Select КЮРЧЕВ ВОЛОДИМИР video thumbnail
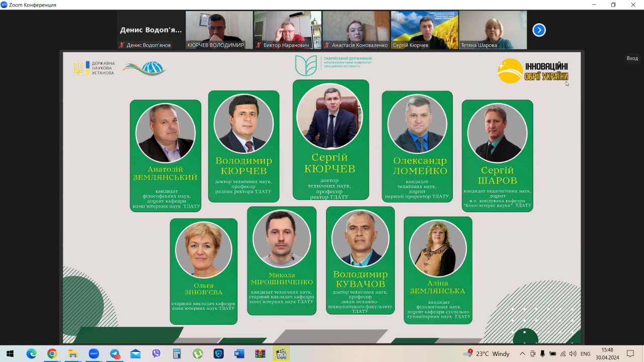Screen dimensions: 644x362 pos(219,30)
